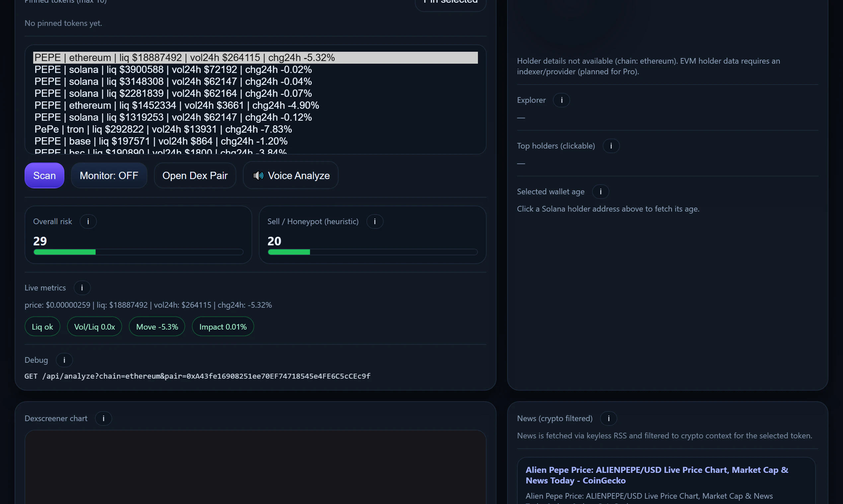The height and width of the screenshot is (504, 843).
Task: Select PEPE solana liq $3148308 row
Action: pyautogui.click(x=255, y=82)
